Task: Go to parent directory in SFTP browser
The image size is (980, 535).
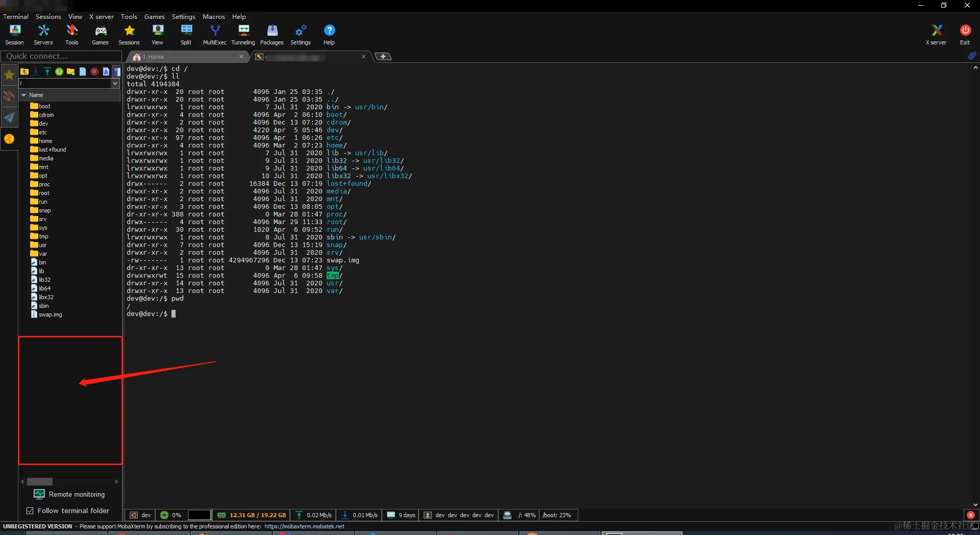Action: 24,71
